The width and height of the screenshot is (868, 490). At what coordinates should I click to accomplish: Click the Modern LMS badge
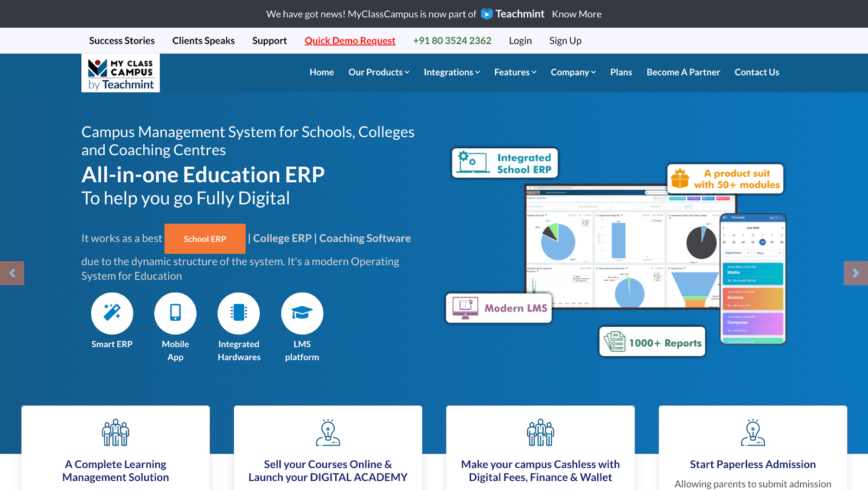click(x=499, y=308)
